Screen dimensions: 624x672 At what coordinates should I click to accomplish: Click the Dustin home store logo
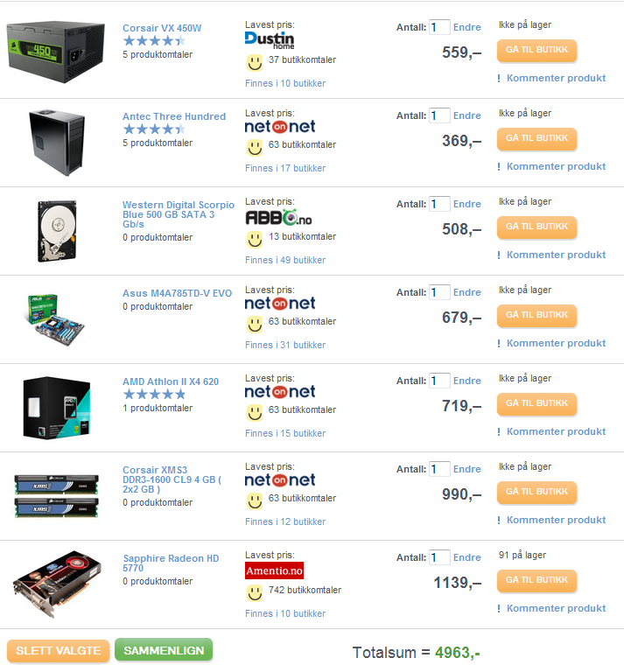click(x=270, y=41)
